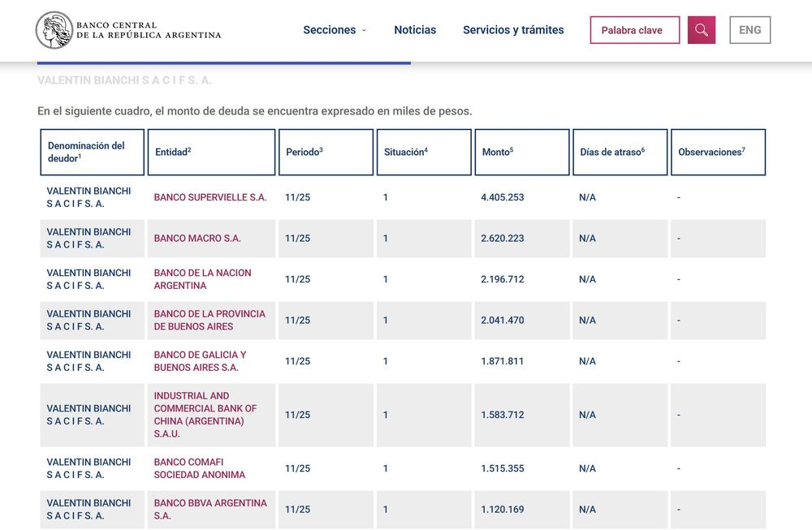Click the miles de pesos explanatory sentence
Screen dimensions: 812x530
[x=255, y=110]
